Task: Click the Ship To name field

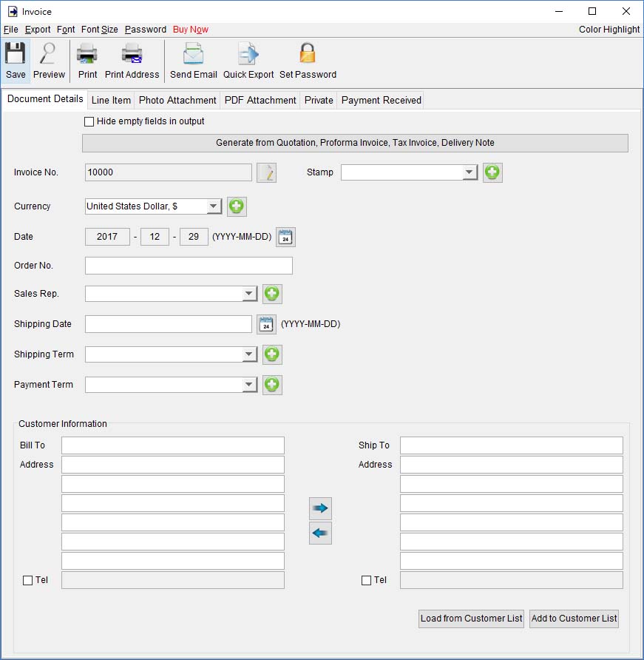Action: coord(512,445)
